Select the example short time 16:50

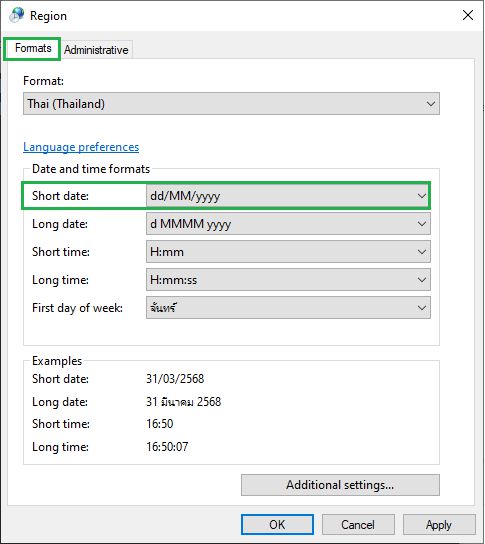click(159, 424)
